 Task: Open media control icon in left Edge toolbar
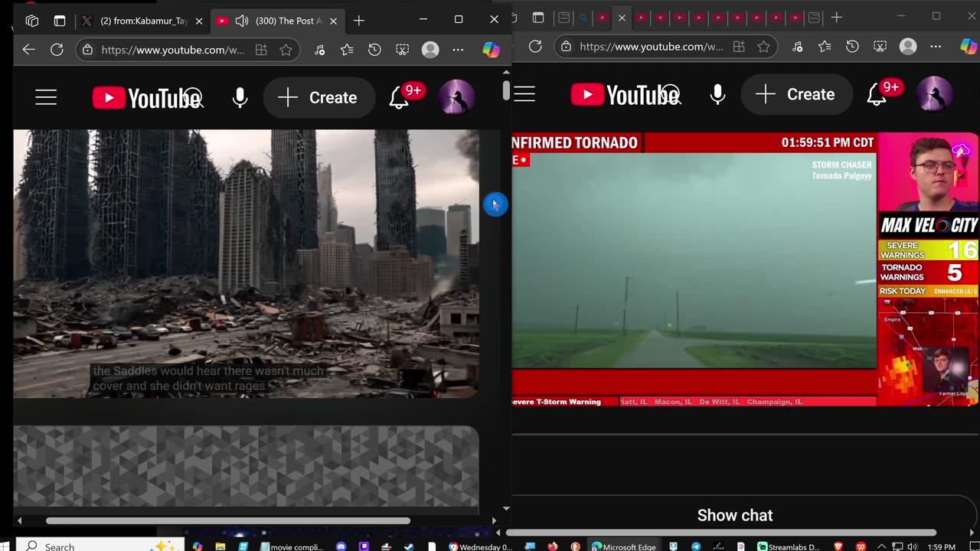tap(319, 50)
